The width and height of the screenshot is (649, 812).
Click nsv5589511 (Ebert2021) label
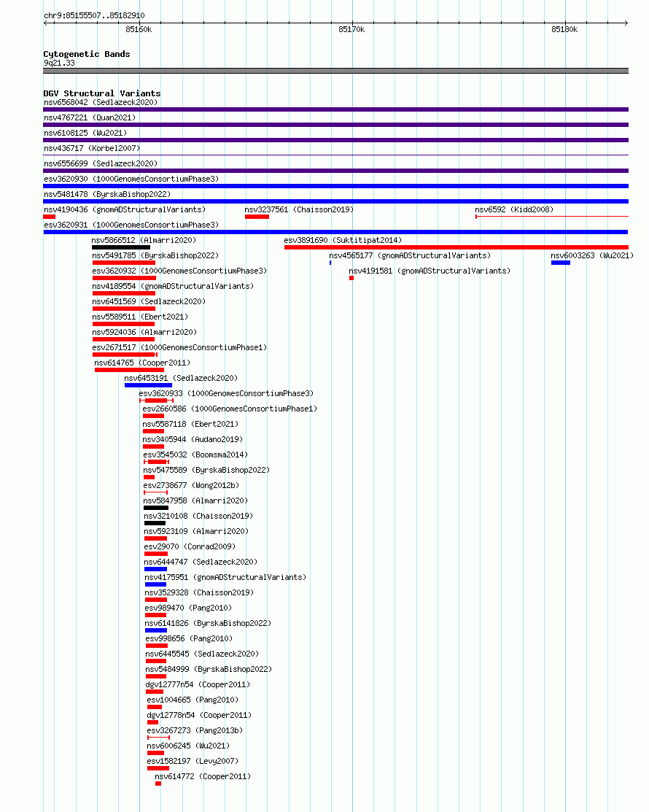pos(140,317)
